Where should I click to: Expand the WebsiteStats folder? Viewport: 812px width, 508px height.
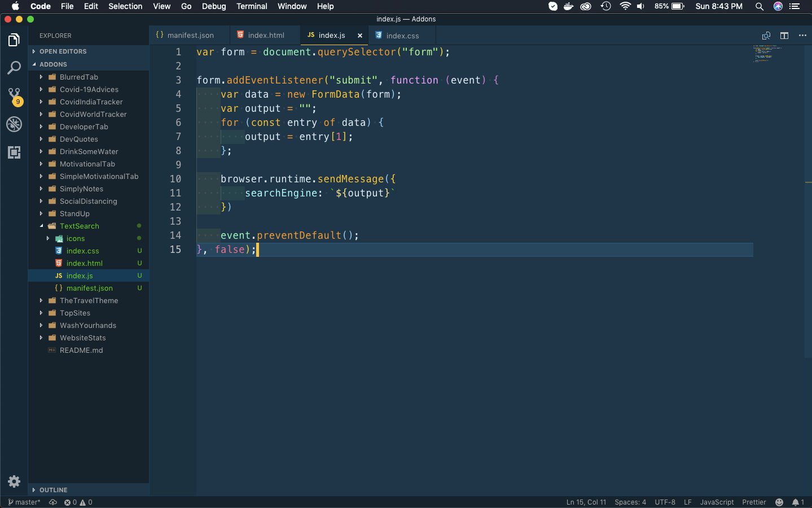point(89,338)
